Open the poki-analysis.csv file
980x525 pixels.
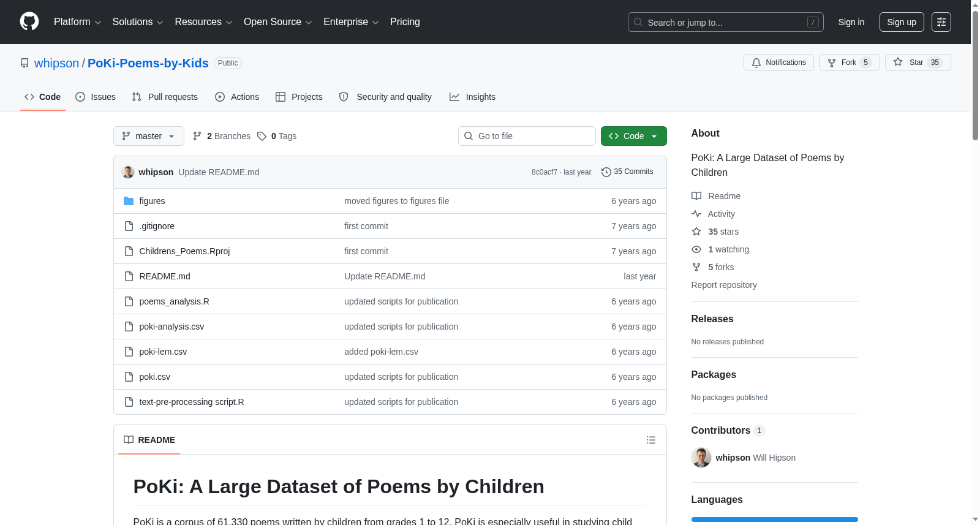click(171, 327)
